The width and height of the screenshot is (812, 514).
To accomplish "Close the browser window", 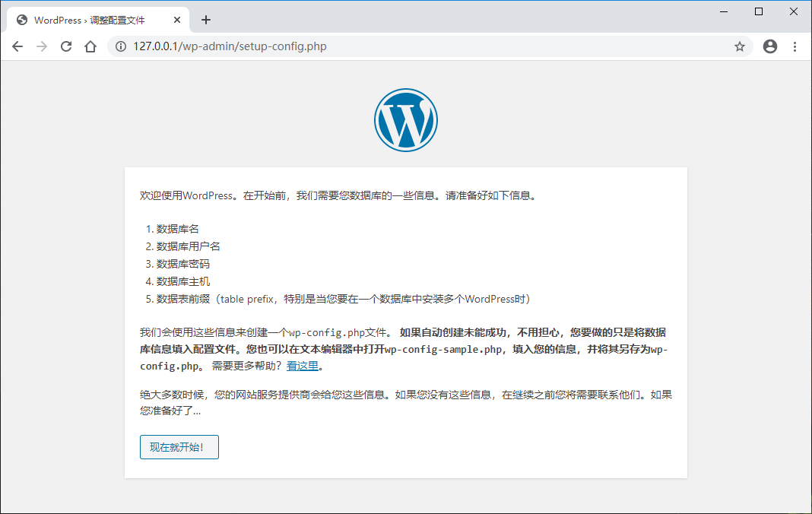I will pyautogui.click(x=793, y=11).
